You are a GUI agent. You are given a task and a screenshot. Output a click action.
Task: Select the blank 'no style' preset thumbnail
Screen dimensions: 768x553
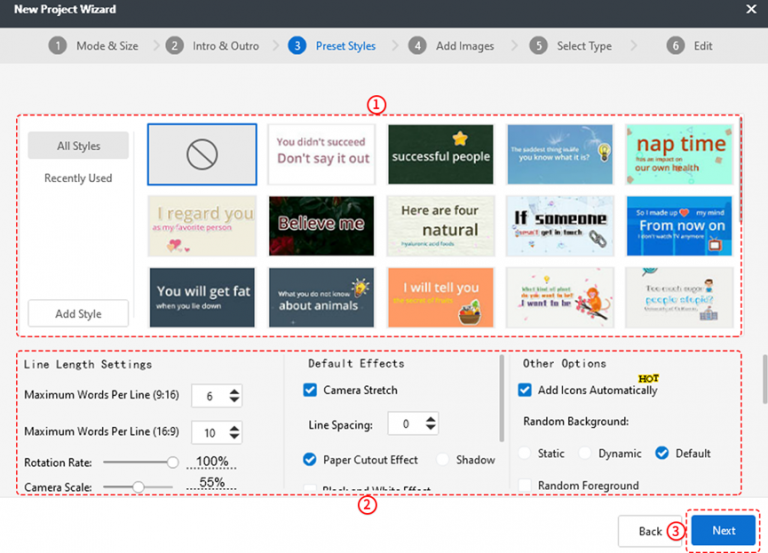tap(202, 154)
